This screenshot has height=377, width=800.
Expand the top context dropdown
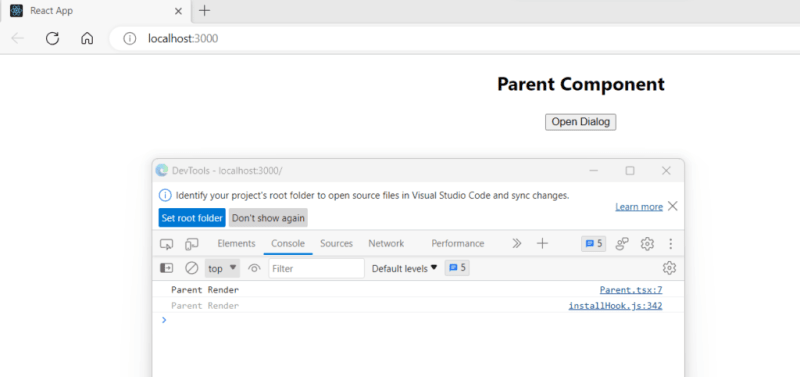(222, 268)
